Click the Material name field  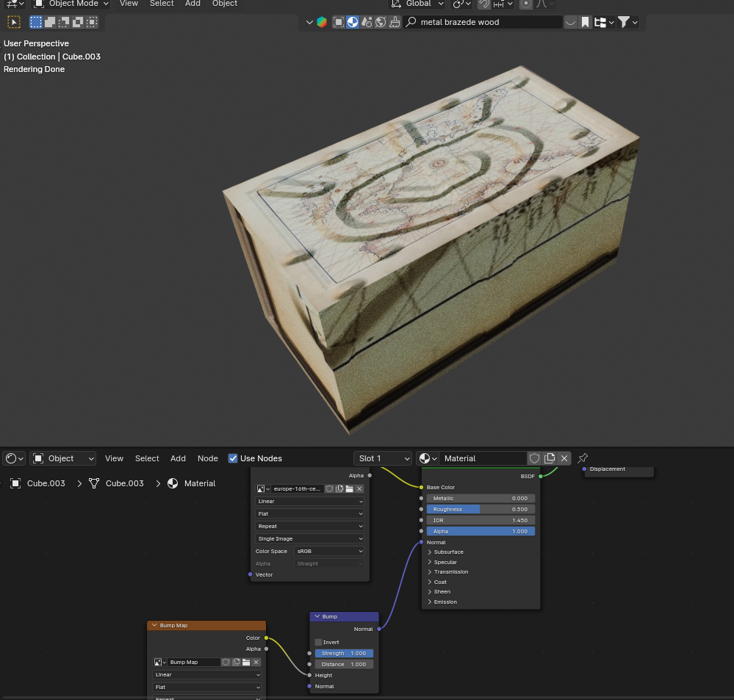484,458
